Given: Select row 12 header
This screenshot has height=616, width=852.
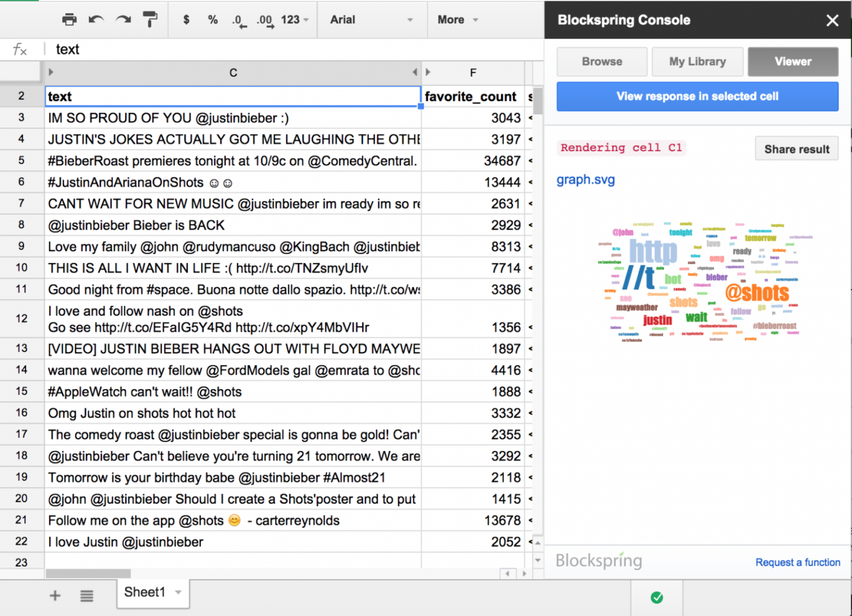Looking at the screenshot, I should coord(22,319).
